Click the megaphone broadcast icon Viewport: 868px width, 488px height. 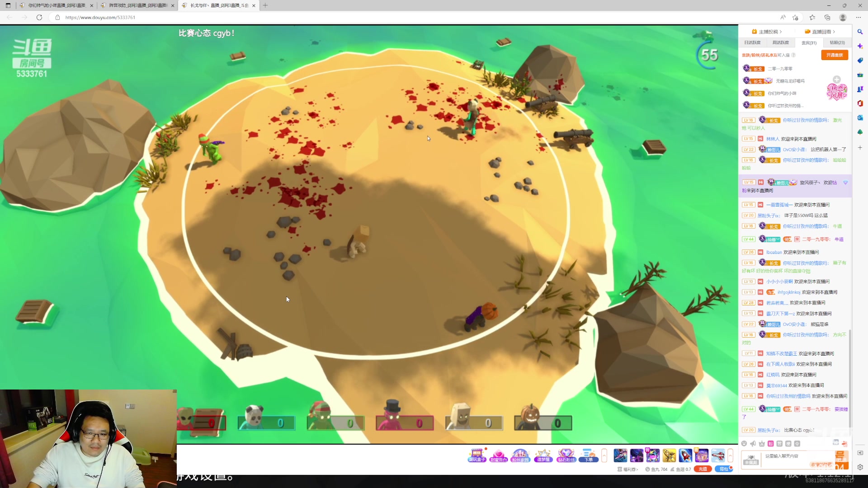coord(753,444)
